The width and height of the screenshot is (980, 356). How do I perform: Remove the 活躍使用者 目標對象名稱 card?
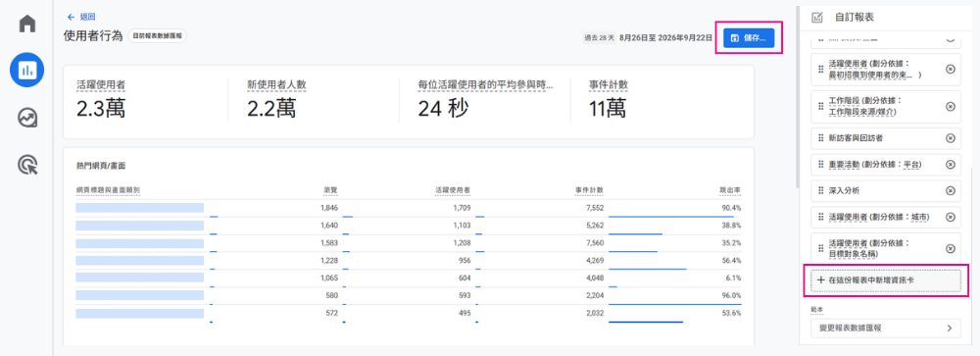[x=950, y=248]
